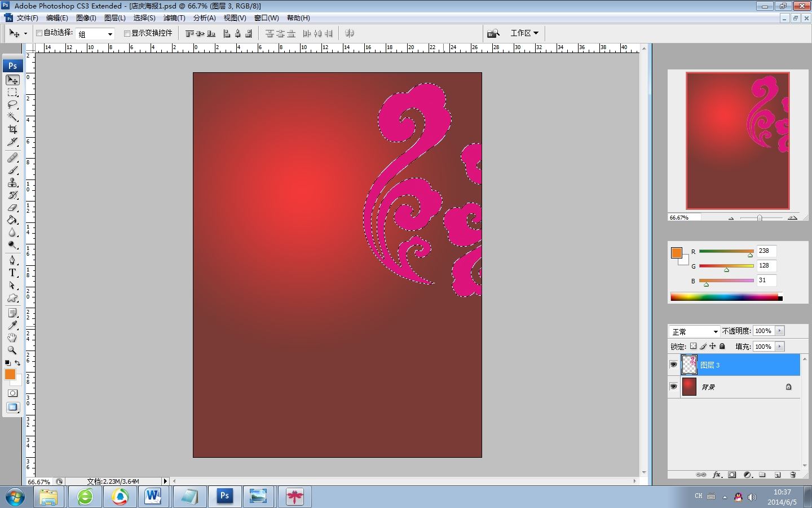
Task: Pick the Crop tool
Action: click(x=12, y=129)
